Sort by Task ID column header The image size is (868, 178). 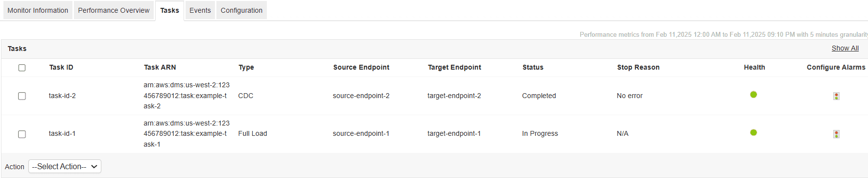(x=61, y=67)
